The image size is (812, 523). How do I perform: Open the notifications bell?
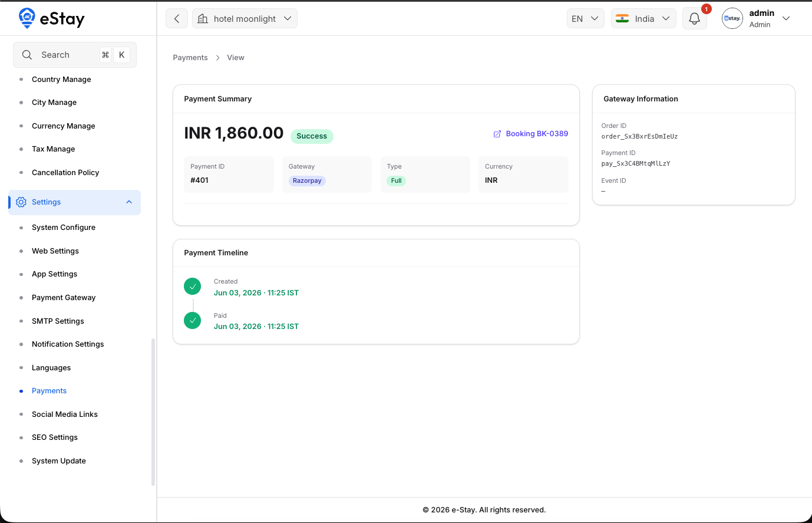[x=694, y=19]
